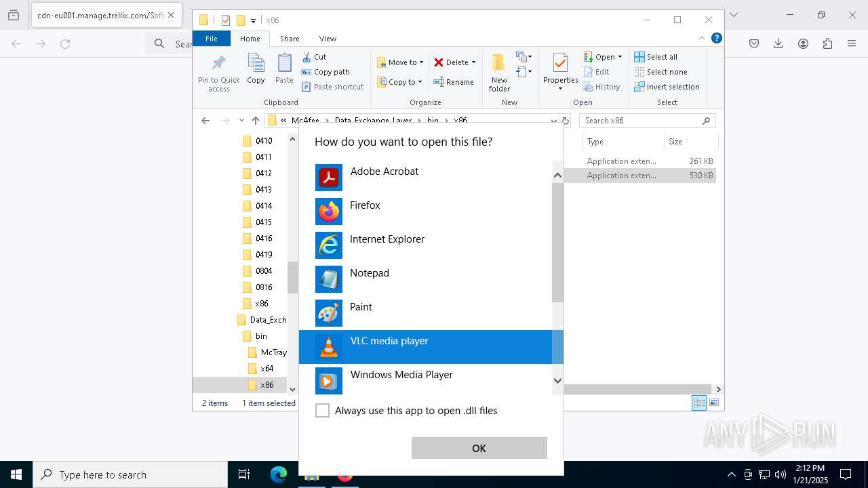Image resolution: width=868 pixels, height=488 pixels.
Task: Switch to the Share ribbon tab
Action: [x=290, y=39]
